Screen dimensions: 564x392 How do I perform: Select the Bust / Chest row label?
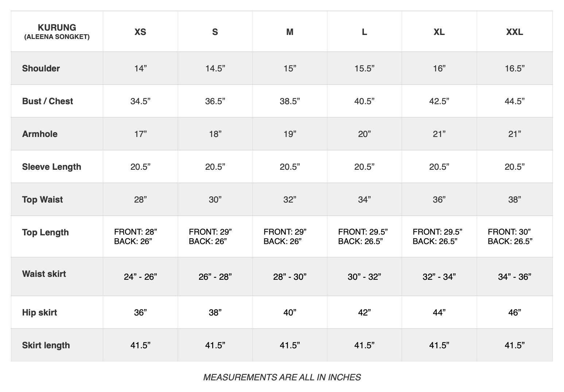[47, 101]
